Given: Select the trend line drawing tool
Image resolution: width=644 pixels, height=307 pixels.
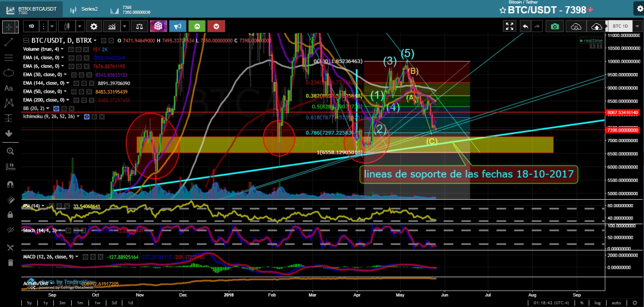Looking at the screenshot, I should 8,42.
